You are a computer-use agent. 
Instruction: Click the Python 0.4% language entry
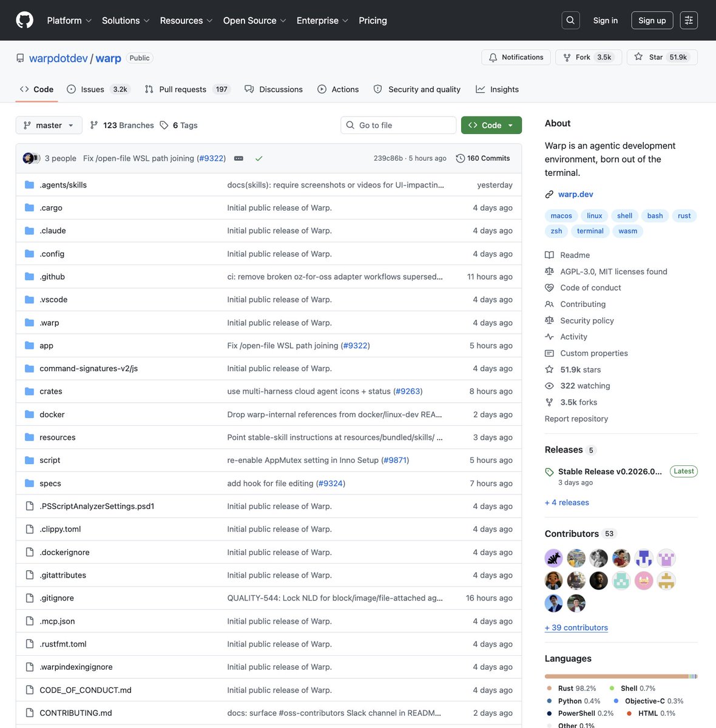tap(573, 701)
